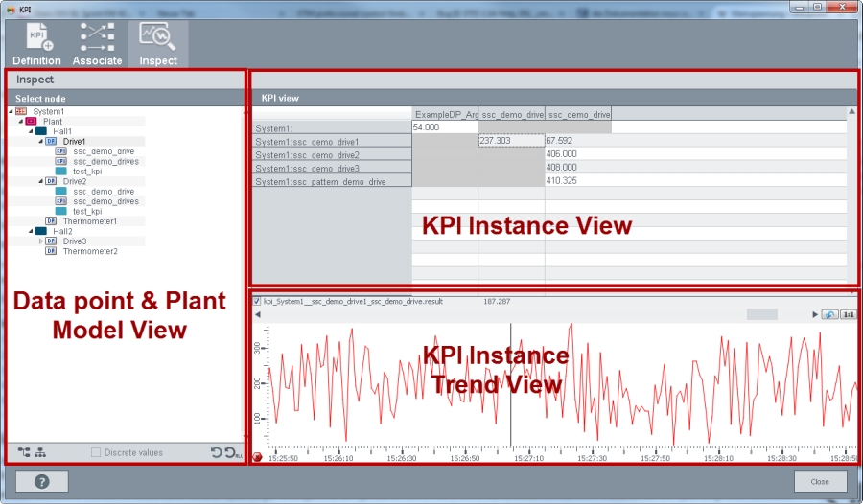Click the red stop icon at trend corner
Viewport: 863px width, 504px height.
257,457
